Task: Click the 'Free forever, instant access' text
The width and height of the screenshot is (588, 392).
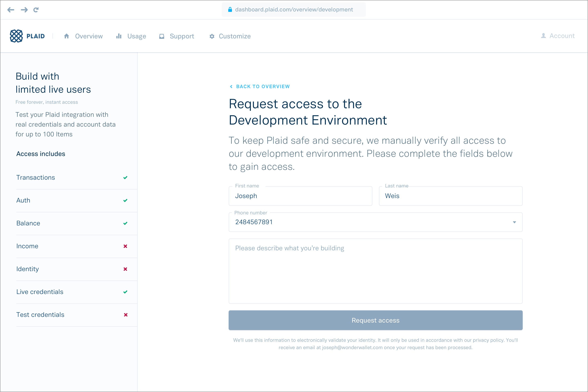Action: coord(47,102)
